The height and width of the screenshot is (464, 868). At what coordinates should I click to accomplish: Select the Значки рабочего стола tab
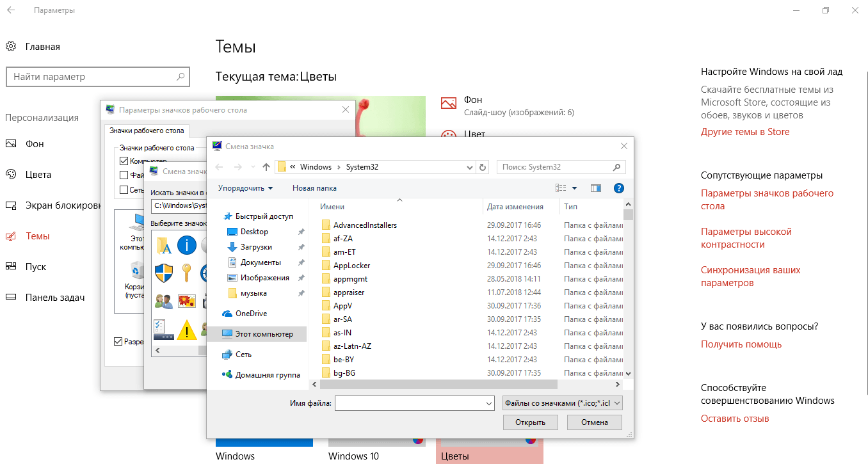tap(147, 131)
